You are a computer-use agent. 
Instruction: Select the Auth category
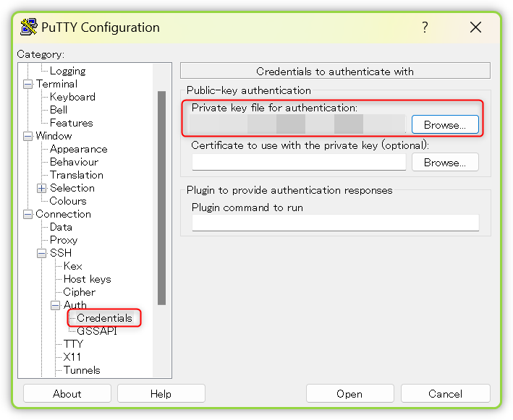(75, 304)
